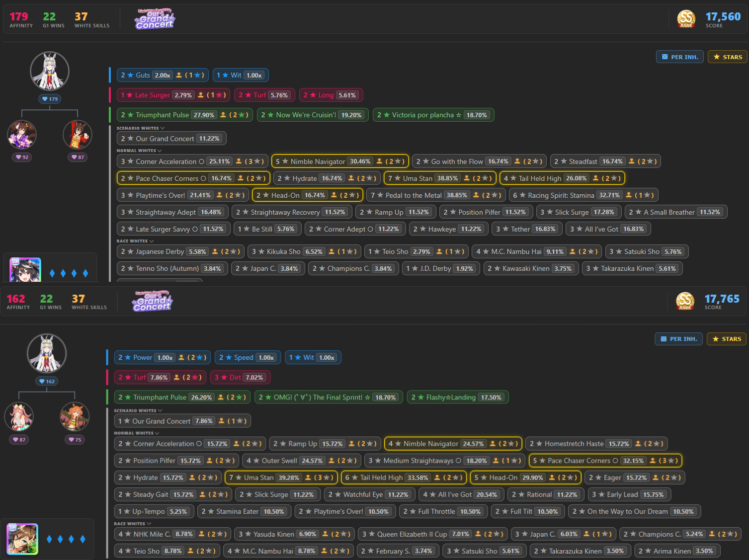Collapse Race Whites in the 162-affinity card
Image resolution: width=749 pixels, height=560 pixels.
tap(133, 524)
